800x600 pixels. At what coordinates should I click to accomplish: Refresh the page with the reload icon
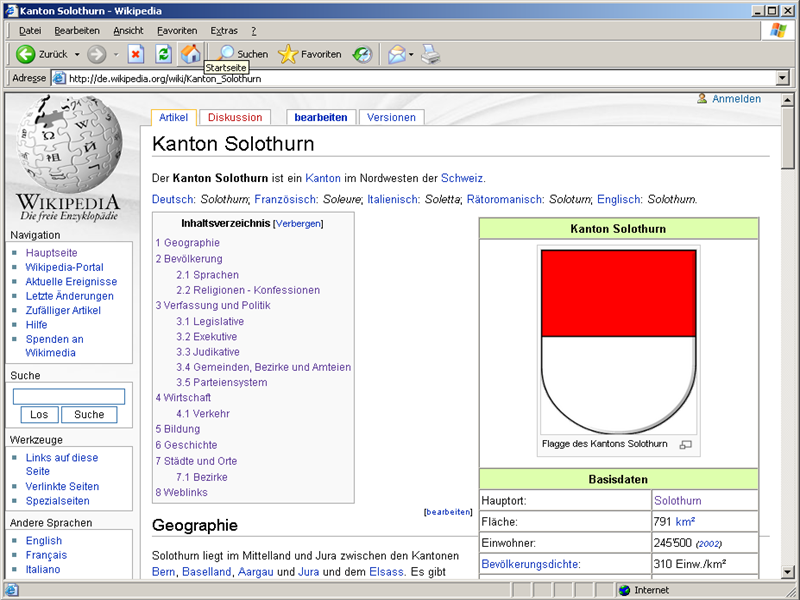[163, 54]
